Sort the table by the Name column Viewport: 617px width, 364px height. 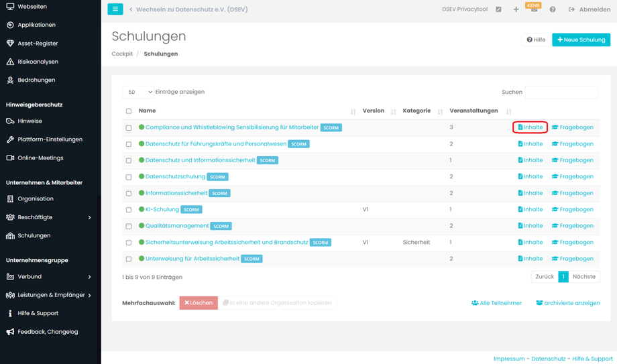[x=147, y=111]
